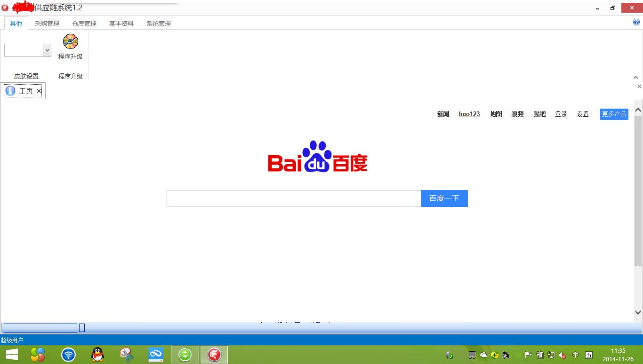
Task: Click the 五 input method icon
Action: pyautogui.click(x=589, y=355)
